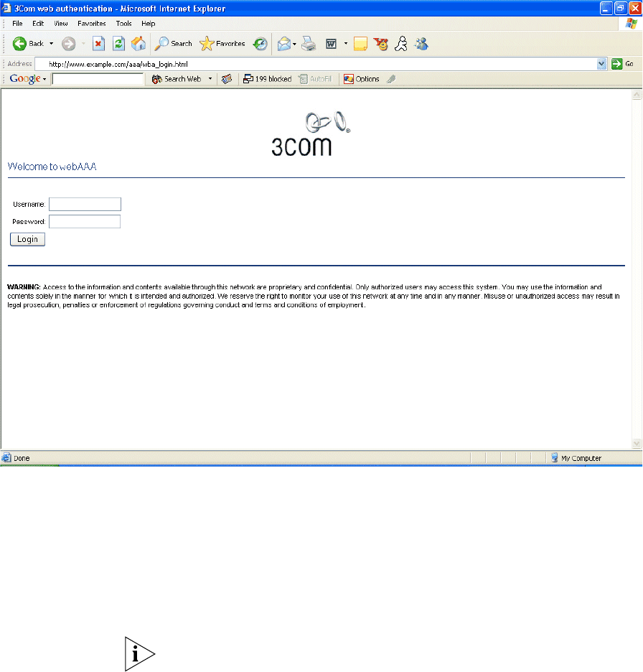The image size is (643, 672).
Task: Open the Favorites star button
Action: pos(222,43)
